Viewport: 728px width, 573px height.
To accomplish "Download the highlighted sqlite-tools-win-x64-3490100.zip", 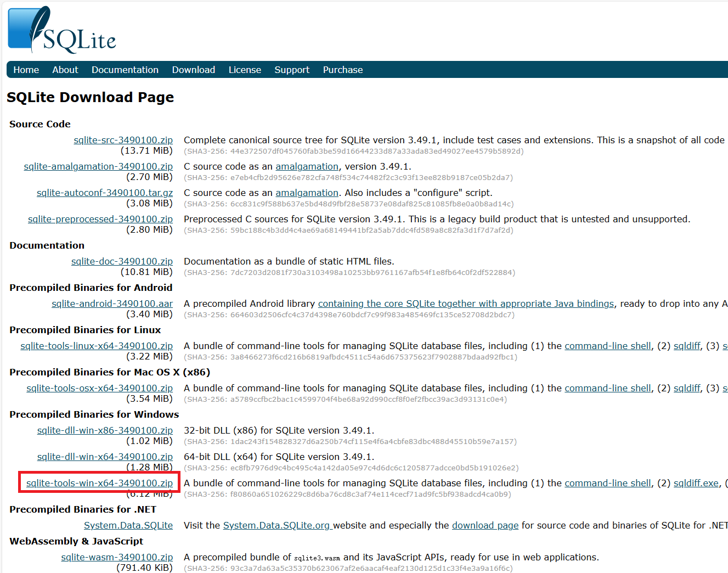I will [99, 483].
